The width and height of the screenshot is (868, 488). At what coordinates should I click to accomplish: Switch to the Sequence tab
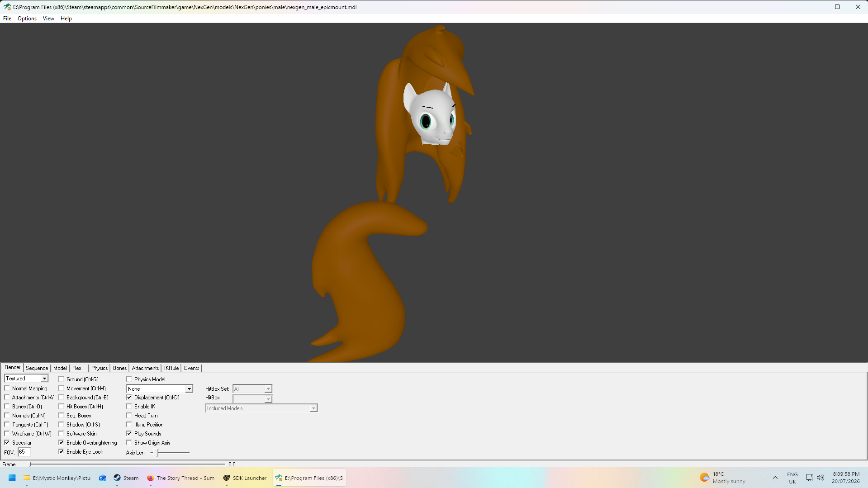[x=37, y=368]
